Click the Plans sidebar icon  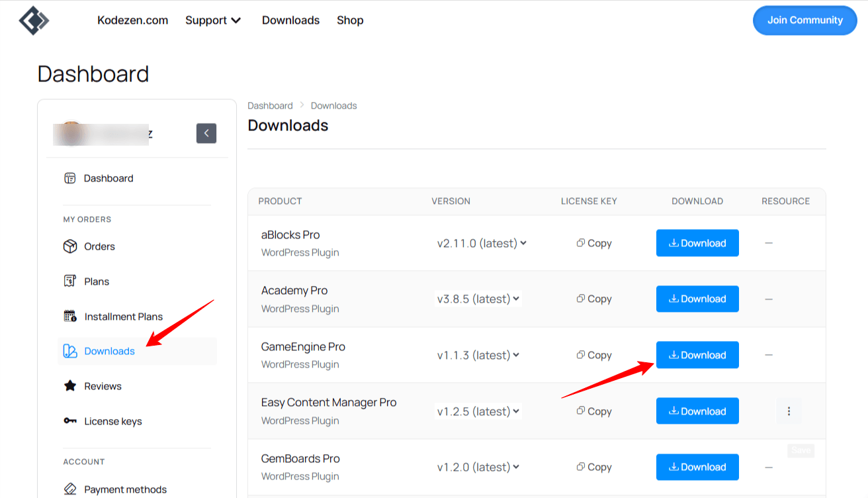point(69,281)
